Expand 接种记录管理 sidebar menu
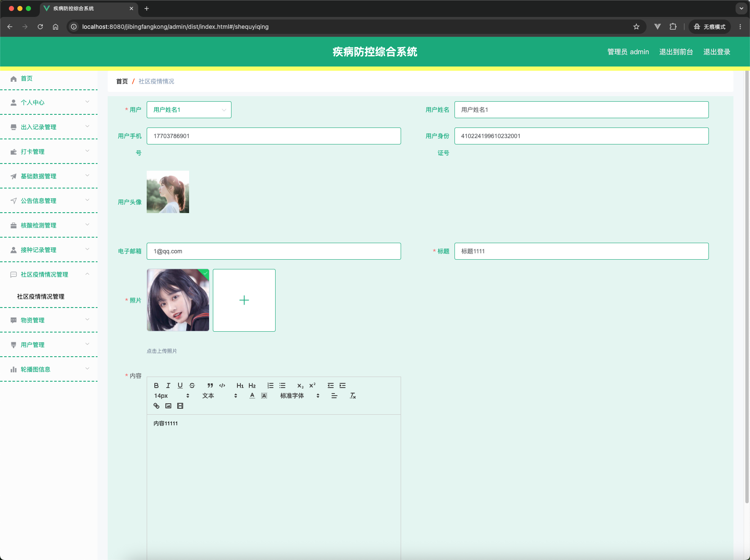750x560 pixels. pos(49,250)
